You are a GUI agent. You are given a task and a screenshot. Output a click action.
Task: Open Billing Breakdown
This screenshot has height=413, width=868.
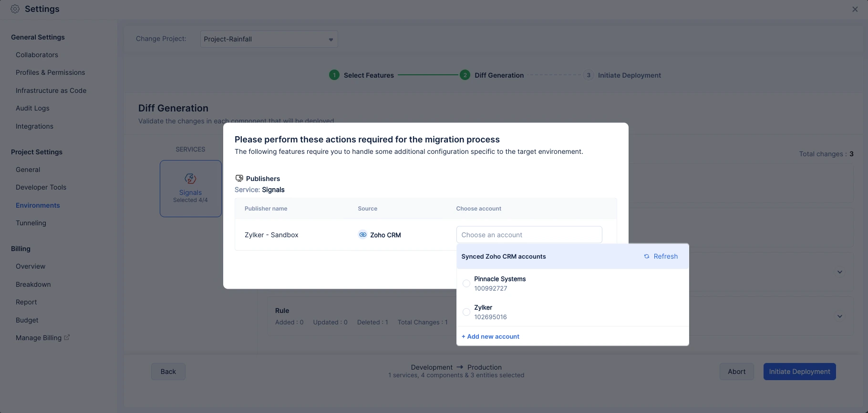pyautogui.click(x=33, y=284)
